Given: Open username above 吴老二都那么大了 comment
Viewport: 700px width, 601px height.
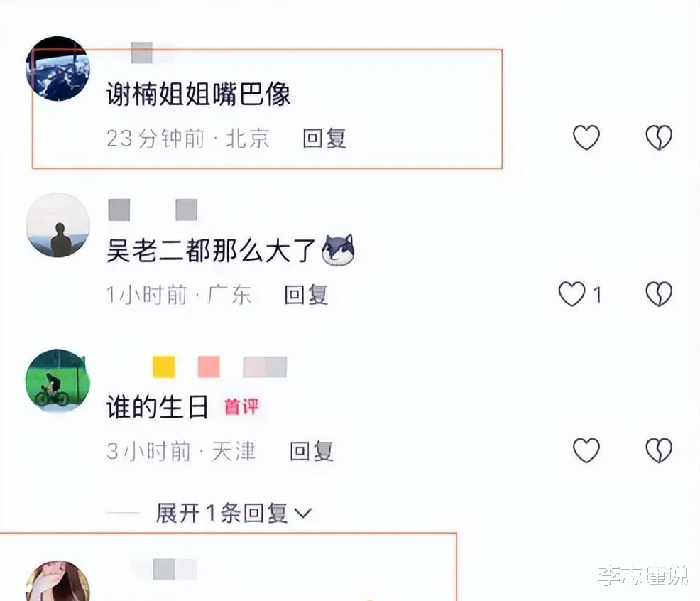Looking at the screenshot, I should [x=153, y=210].
